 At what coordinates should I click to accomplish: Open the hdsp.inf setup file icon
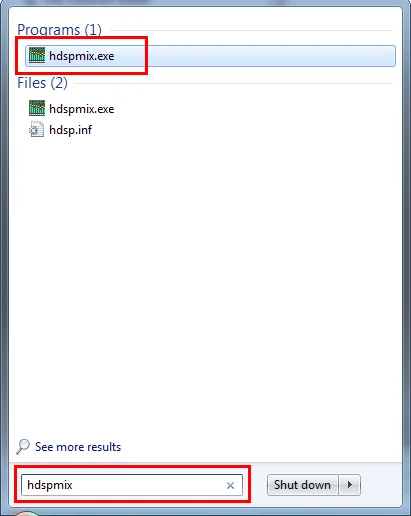(x=37, y=129)
